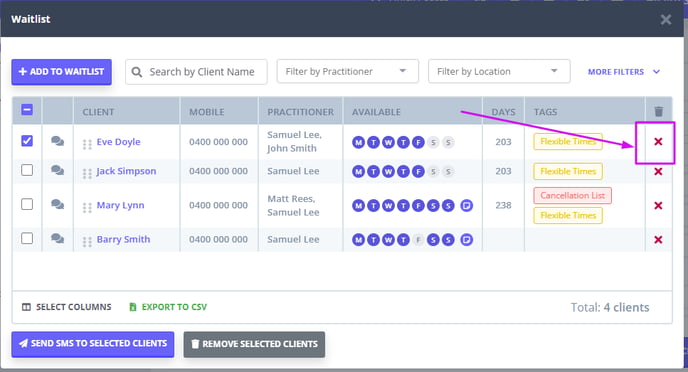Delete Barry Smith's row via red X
The image size is (688, 372).
658,240
